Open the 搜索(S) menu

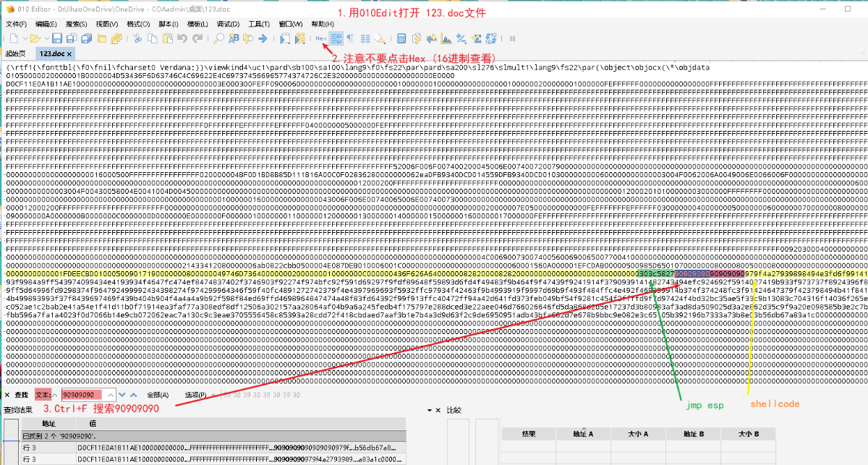[77, 24]
